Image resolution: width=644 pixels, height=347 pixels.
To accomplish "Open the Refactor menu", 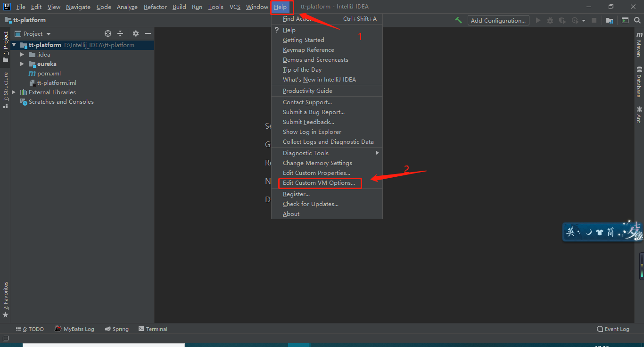I will pyautogui.click(x=155, y=7).
